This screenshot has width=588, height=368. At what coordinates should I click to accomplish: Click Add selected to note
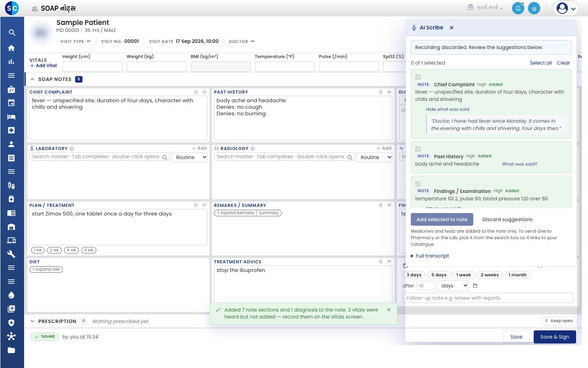tap(442, 220)
